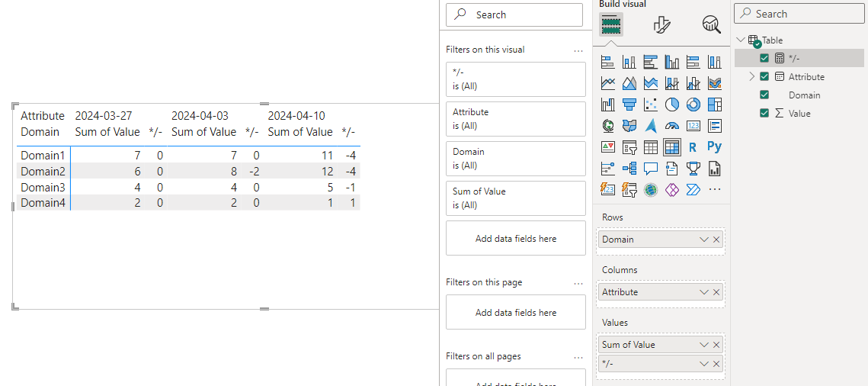Choose the Power Automate visual
This screenshot has height=386, width=868.
point(693,189)
